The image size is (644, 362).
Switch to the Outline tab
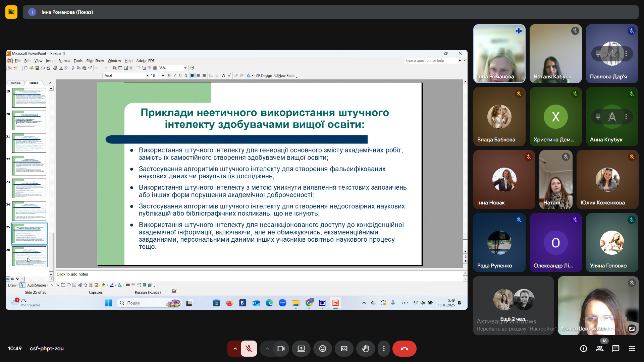pyautogui.click(x=15, y=83)
